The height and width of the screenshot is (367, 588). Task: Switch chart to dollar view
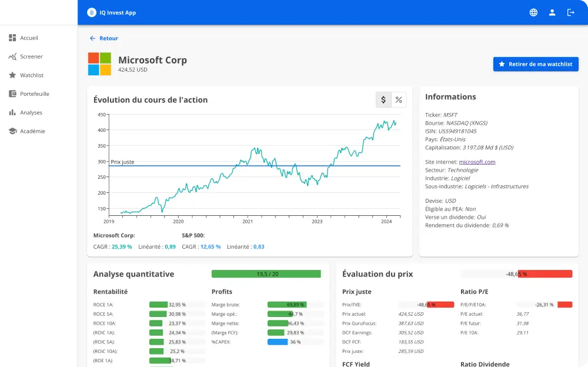tap(383, 100)
